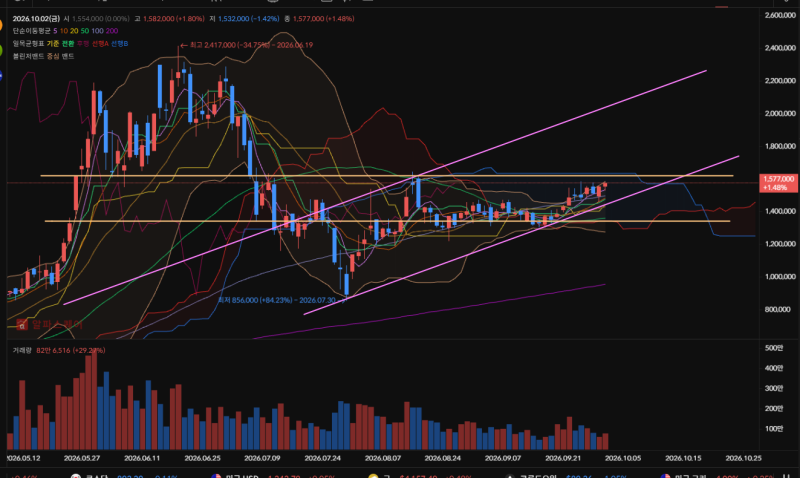Click the 2026.09.07 date axis label

503,458
